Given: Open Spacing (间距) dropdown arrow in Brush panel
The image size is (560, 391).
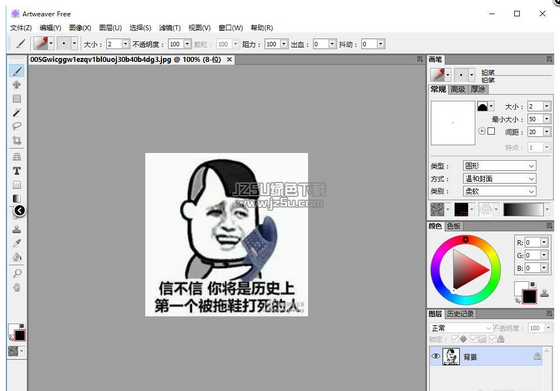Looking at the screenshot, I should tap(547, 132).
